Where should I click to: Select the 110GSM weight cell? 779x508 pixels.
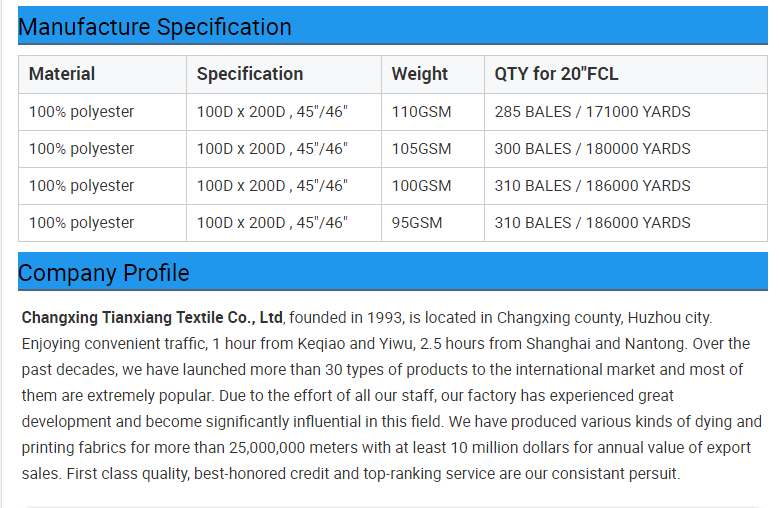[x=421, y=112]
